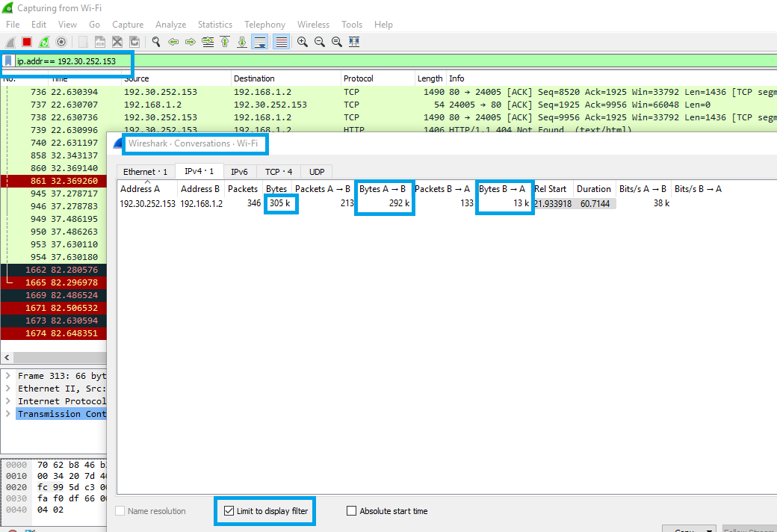The image size is (777, 532).
Task: Open capture options gear icon
Action: tap(61, 42)
